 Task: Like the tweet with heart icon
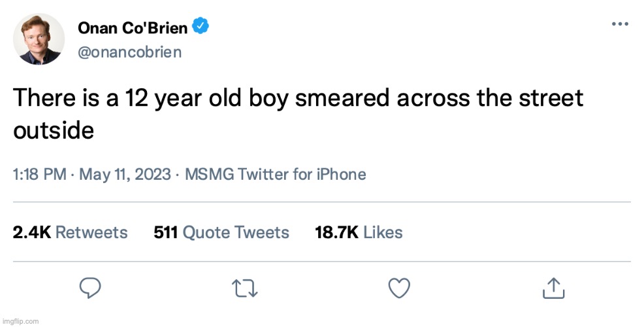pyautogui.click(x=398, y=286)
